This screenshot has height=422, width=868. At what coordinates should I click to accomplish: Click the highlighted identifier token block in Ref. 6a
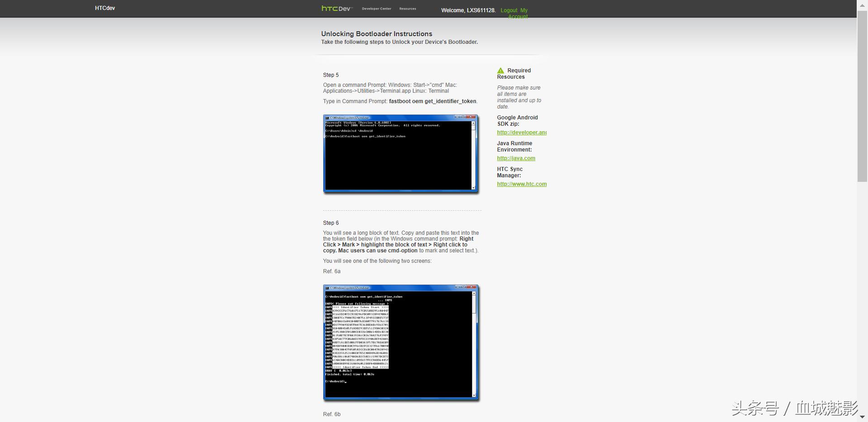pyautogui.click(x=360, y=337)
